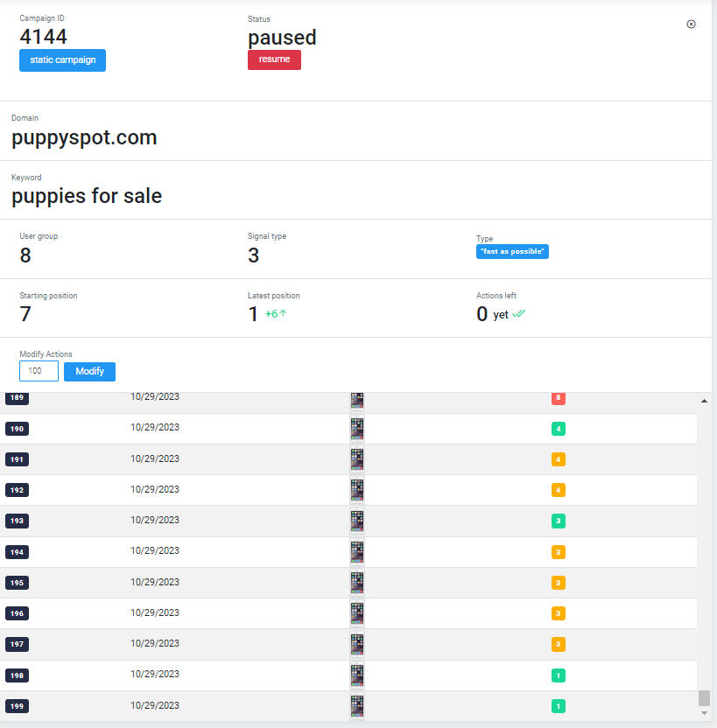Screen dimensions: 717x728
Task: Click the 'static campaign' button
Action: pyautogui.click(x=63, y=60)
